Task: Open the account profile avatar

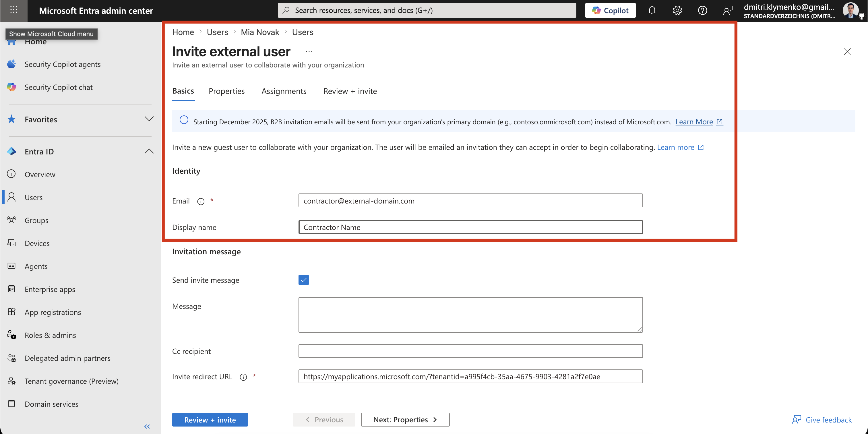Action: tap(851, 10)
